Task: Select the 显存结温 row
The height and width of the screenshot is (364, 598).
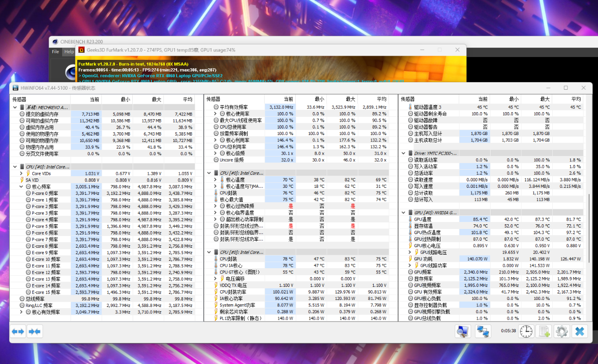Action: 491,226
